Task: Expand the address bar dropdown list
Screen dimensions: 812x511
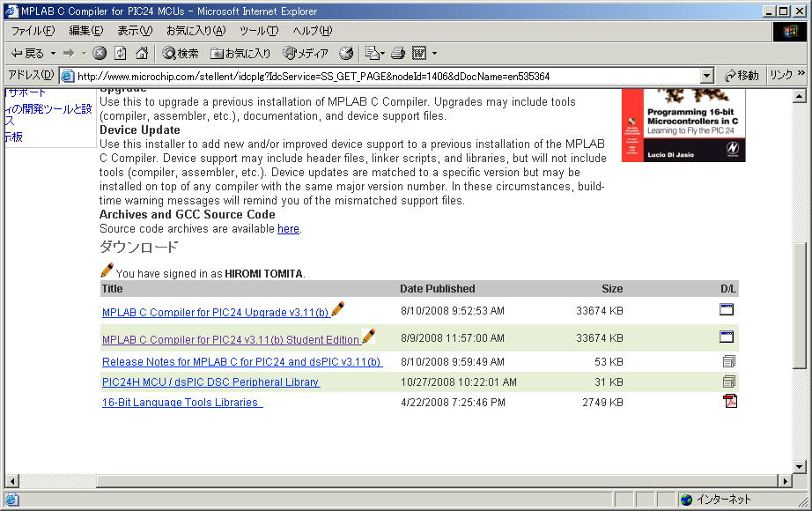Action: (707, 76)
